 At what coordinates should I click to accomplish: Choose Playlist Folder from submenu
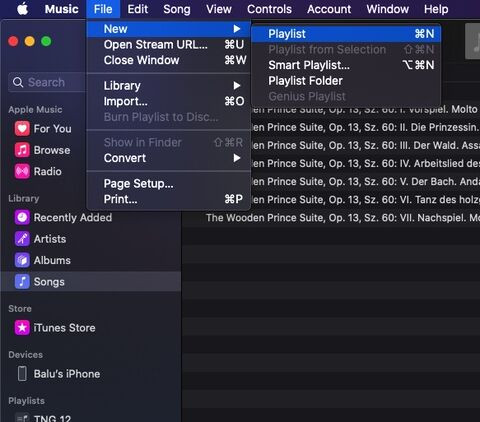pyautogui.click(x=346, y=81)
